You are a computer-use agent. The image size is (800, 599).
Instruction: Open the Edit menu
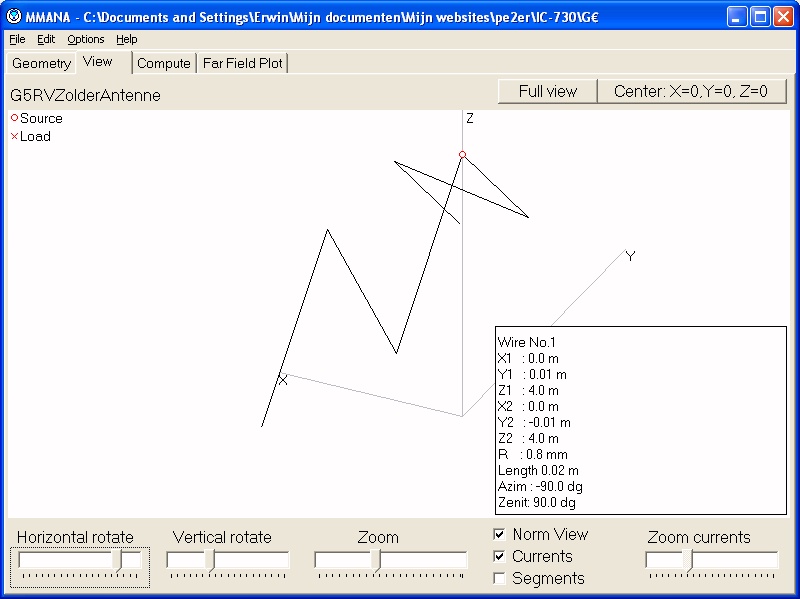point(46,39)
